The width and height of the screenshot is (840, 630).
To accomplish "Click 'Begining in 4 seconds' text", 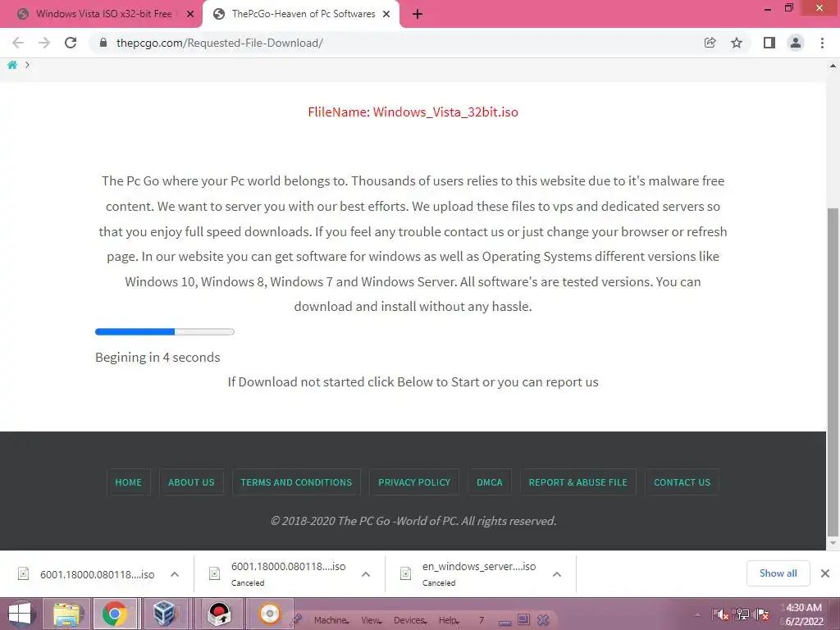I will pyautogui.click(x=157, y=358).
